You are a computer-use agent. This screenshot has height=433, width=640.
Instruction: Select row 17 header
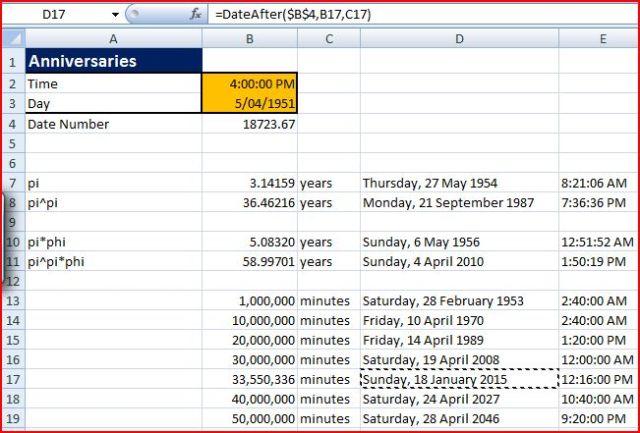pyautogui.click(x=12, y=379)
